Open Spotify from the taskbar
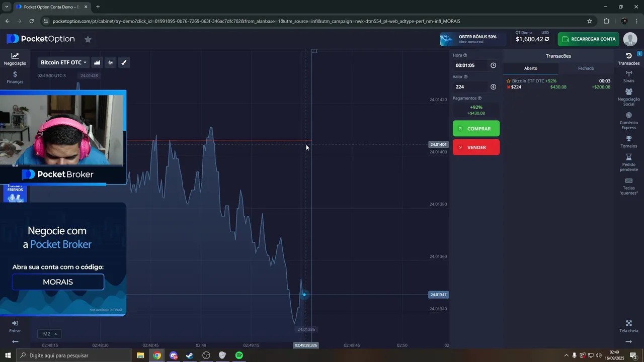Viewport: 644px width, 362px height. [x=239, y=355]
